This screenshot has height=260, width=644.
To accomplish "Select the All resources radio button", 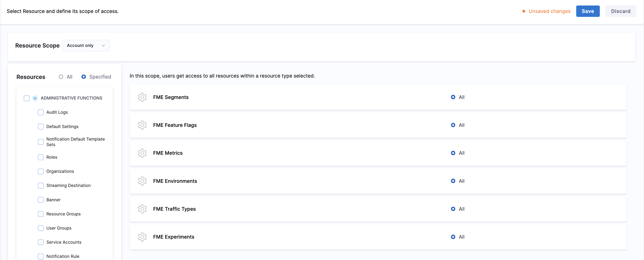I will coord(61,77).
